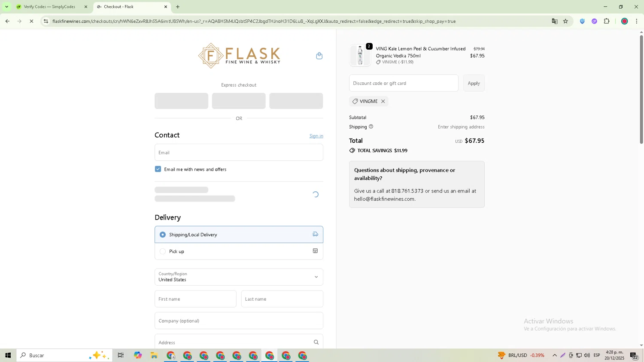Open the shopping cart bag icon
Viewport: 644px width, 362px height.
319,56
